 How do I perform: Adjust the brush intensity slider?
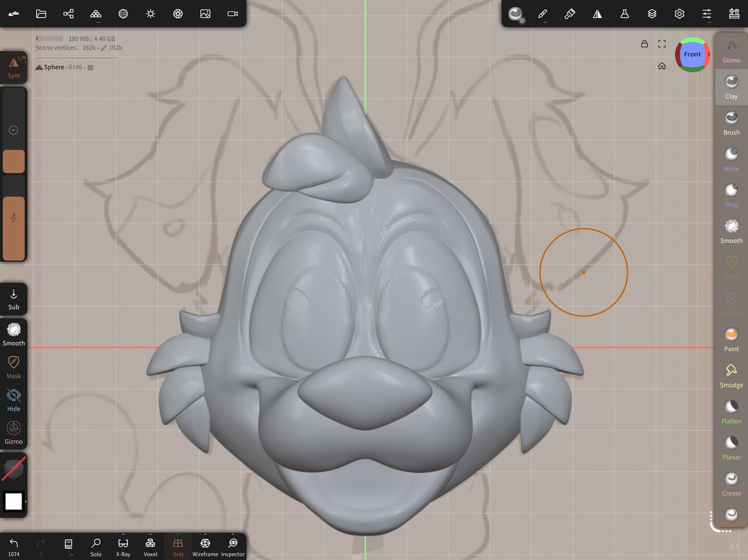[14, 217]
